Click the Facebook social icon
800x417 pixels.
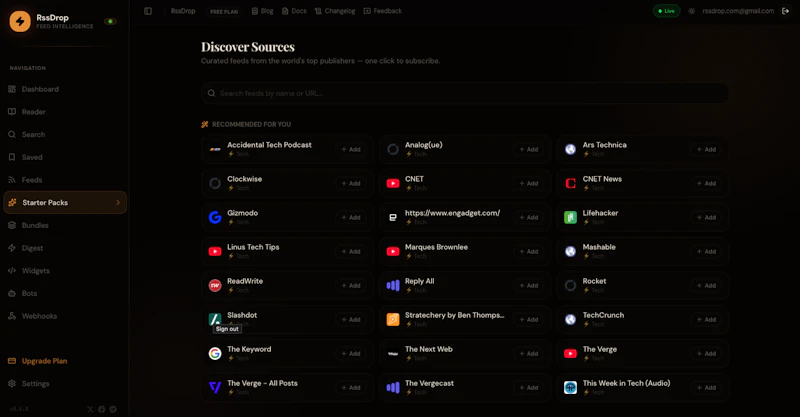point(102,409)
